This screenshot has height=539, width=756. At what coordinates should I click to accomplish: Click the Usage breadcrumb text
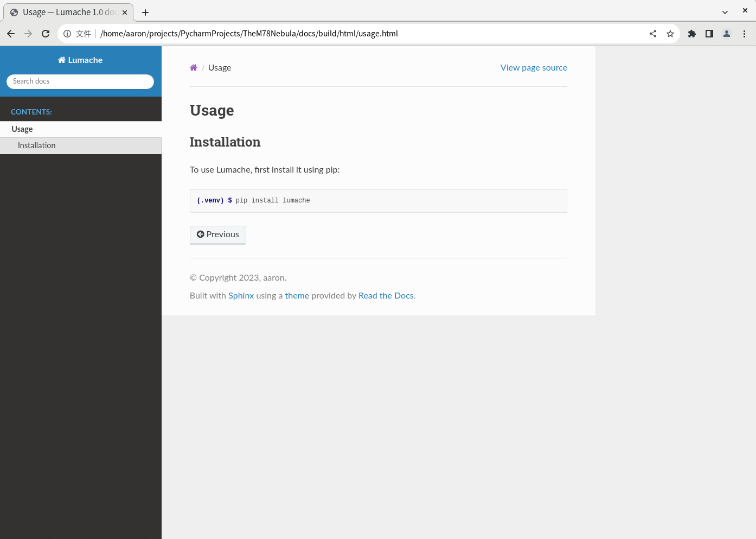[x=220, y=68]
